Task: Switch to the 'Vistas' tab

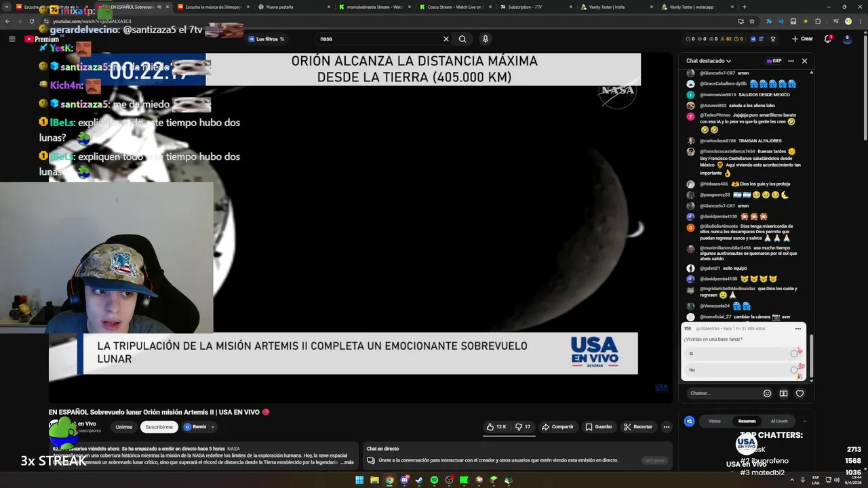Action: tap(715, 421)
